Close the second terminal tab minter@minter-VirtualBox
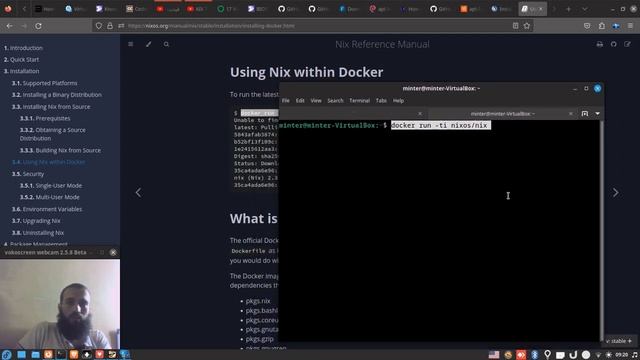 (571, 113)
